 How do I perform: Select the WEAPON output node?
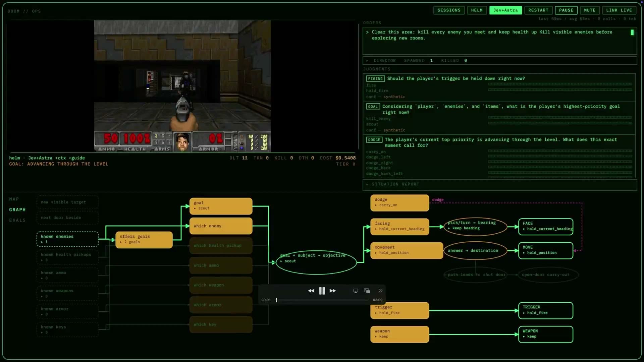click(x=546, y=334)
